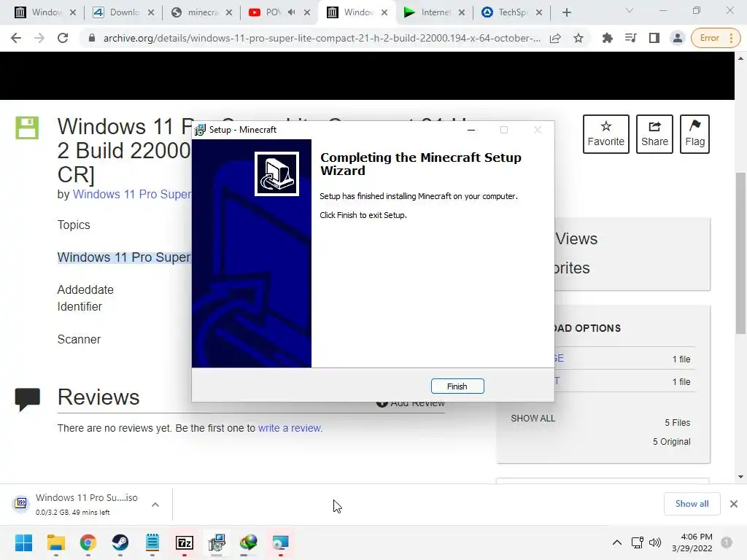Viewport: 747px width, 560px height.
Task: Open the Extensions puzzle icon
Action: click(x=607, y=38)
